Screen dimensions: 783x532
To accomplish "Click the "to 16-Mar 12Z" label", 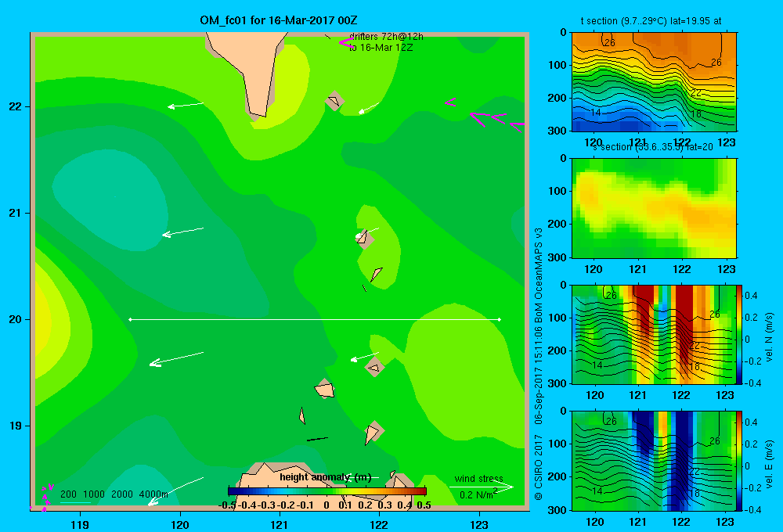I will tap(381, 48).
